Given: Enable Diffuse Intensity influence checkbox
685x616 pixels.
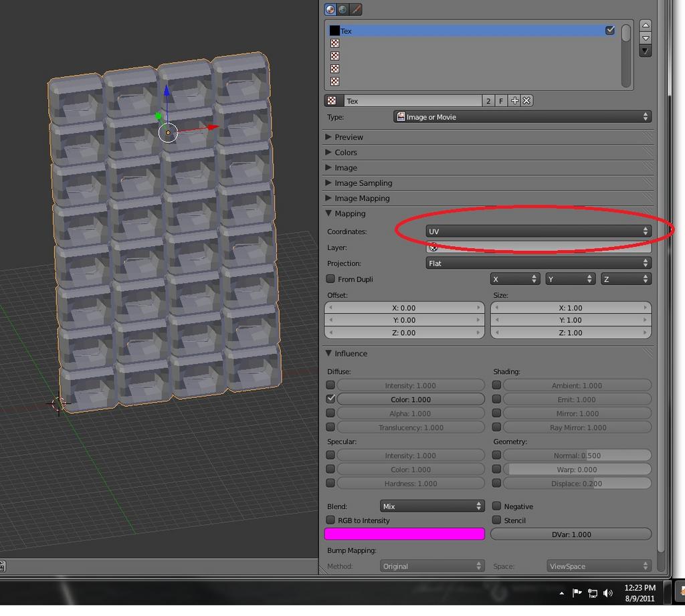Looking at the screenshot, I should [x=330, y=385].
